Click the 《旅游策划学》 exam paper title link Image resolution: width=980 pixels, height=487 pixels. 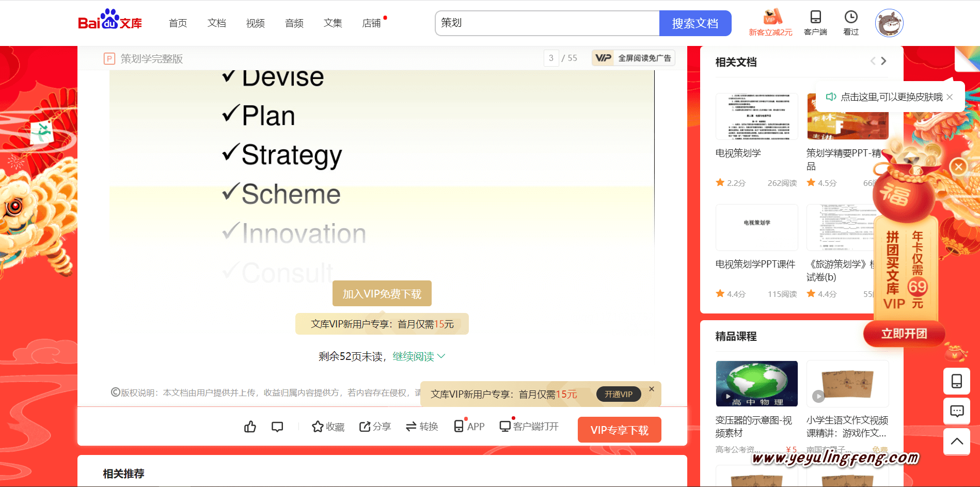(x=841, y=271)
